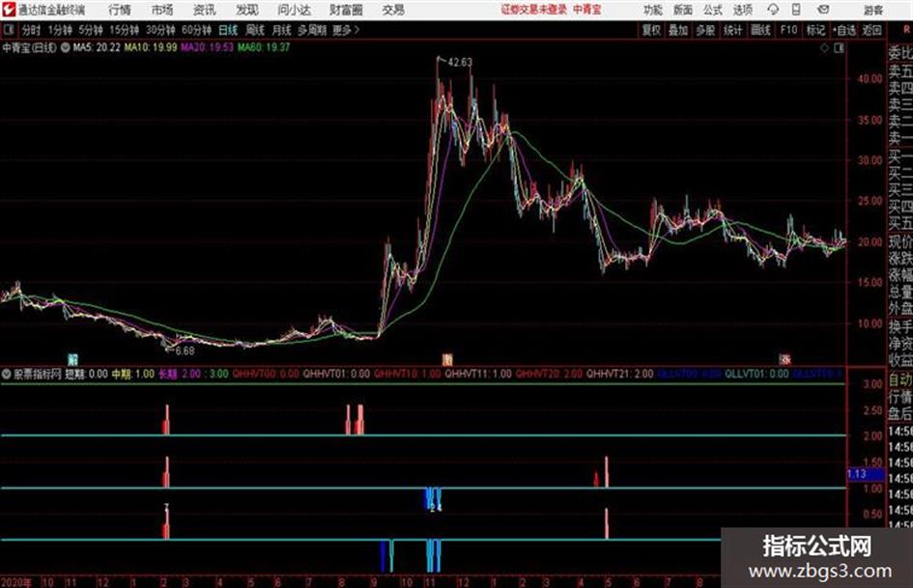Click the 短期: 0.00 indicator value

[x=86, y=374]
